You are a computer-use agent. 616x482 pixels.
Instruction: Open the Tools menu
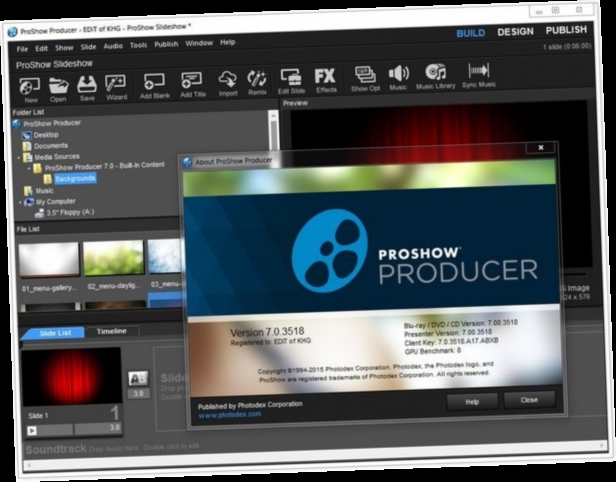[x=138, y=45]
